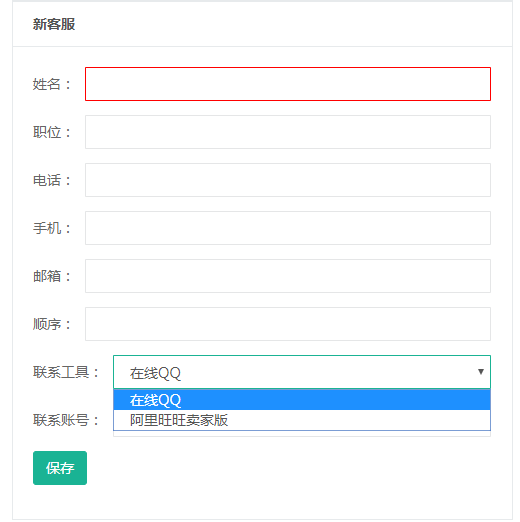Select the 手机 input field
Screen dimensions: 520x522
288,228
